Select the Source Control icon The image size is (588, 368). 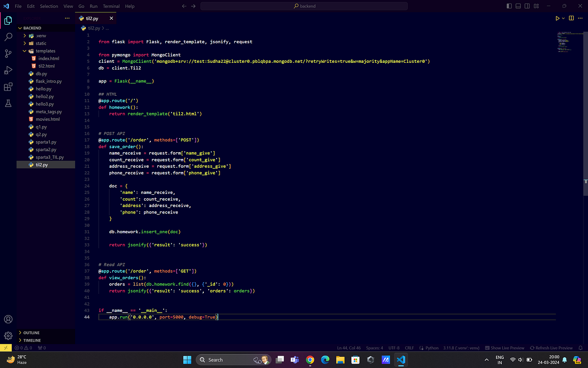(8, 53)
